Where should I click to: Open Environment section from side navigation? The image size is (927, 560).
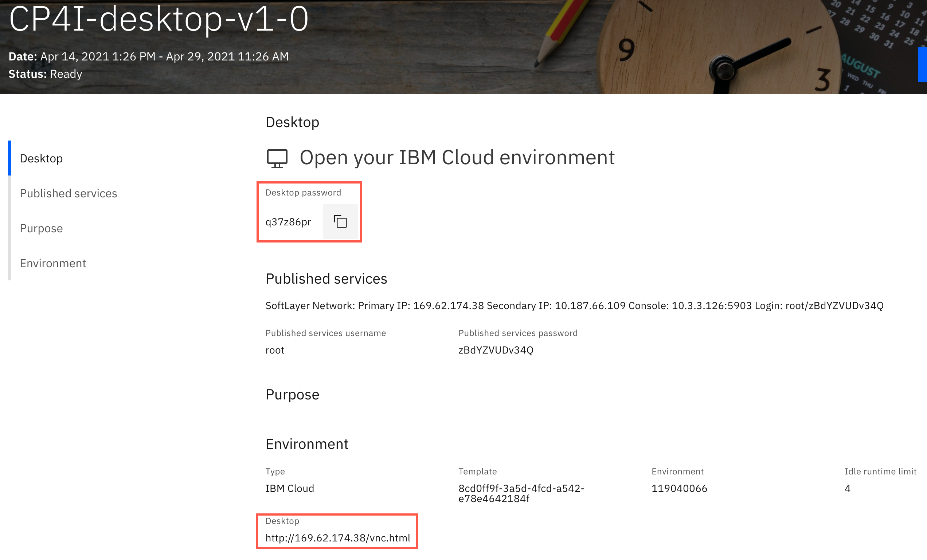pos(53,263)
